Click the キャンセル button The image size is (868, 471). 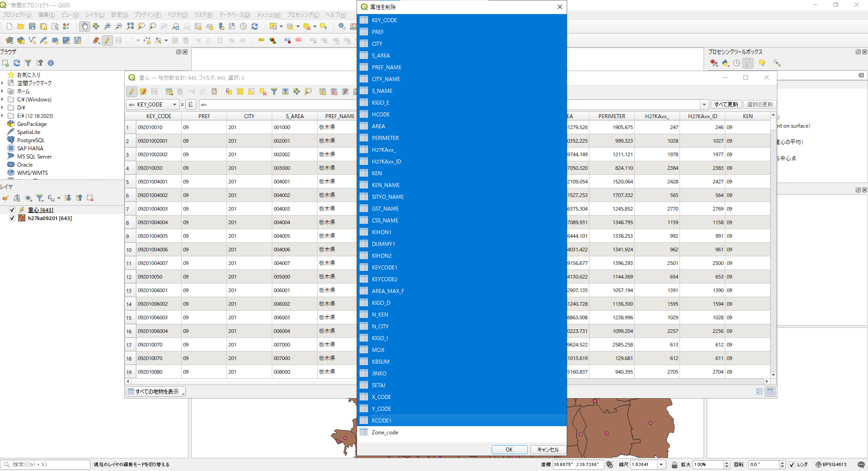(548, 450)
